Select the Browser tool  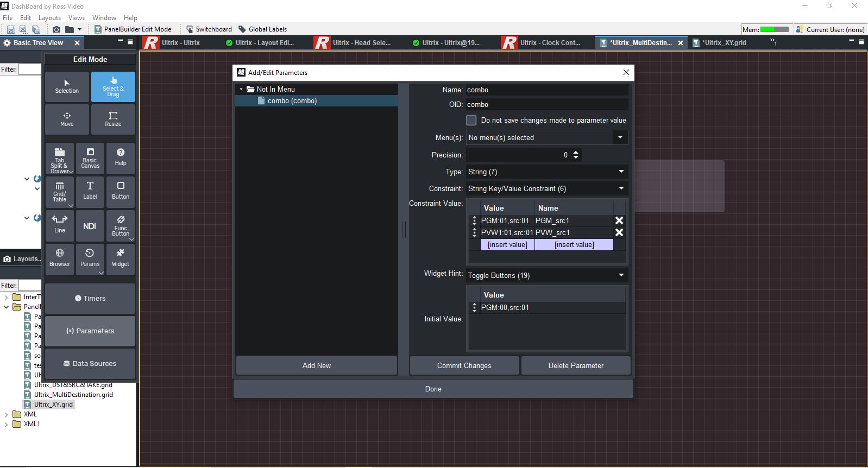point(60,260)
